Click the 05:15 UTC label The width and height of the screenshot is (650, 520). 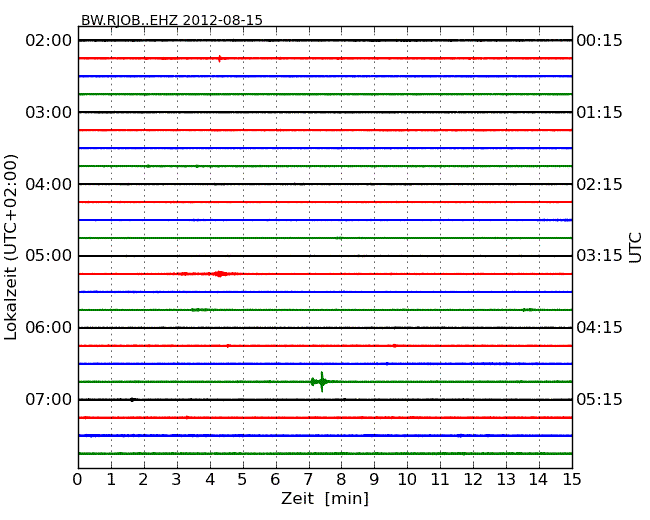point(599,400)
